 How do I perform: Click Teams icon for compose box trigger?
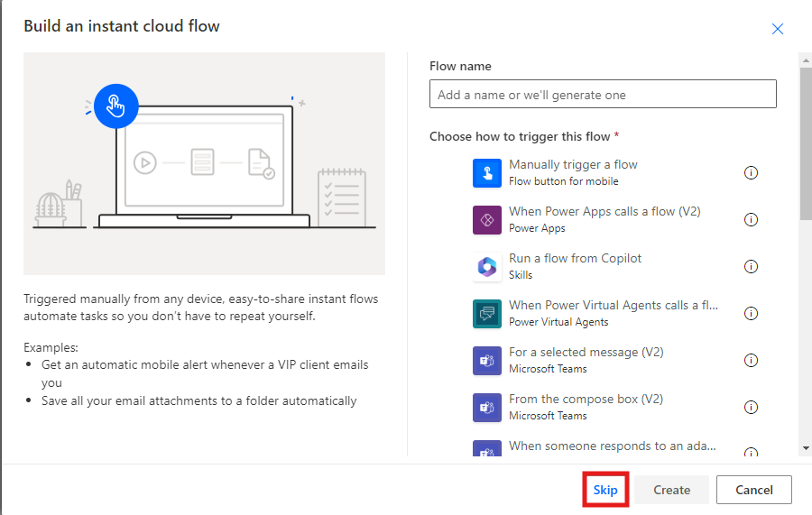pos(487,408)
